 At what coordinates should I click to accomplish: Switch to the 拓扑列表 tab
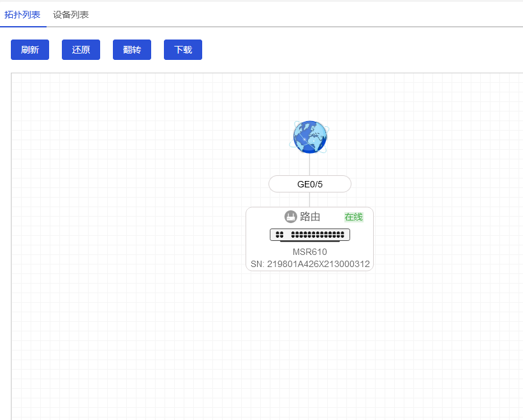tap(22, 15)
